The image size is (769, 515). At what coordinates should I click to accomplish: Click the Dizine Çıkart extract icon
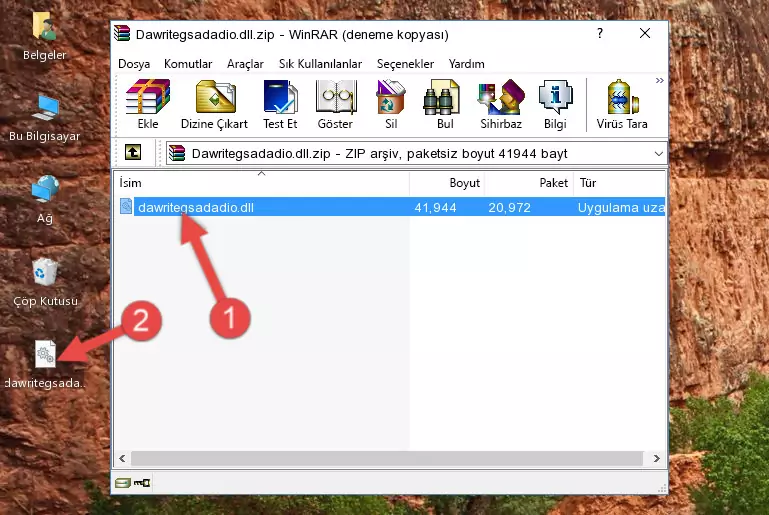214,104
